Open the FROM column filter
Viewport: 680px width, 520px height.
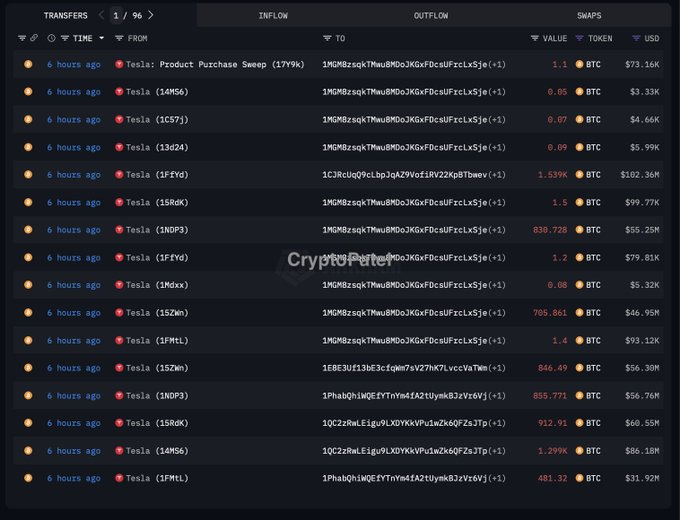(x=119, y=38)
